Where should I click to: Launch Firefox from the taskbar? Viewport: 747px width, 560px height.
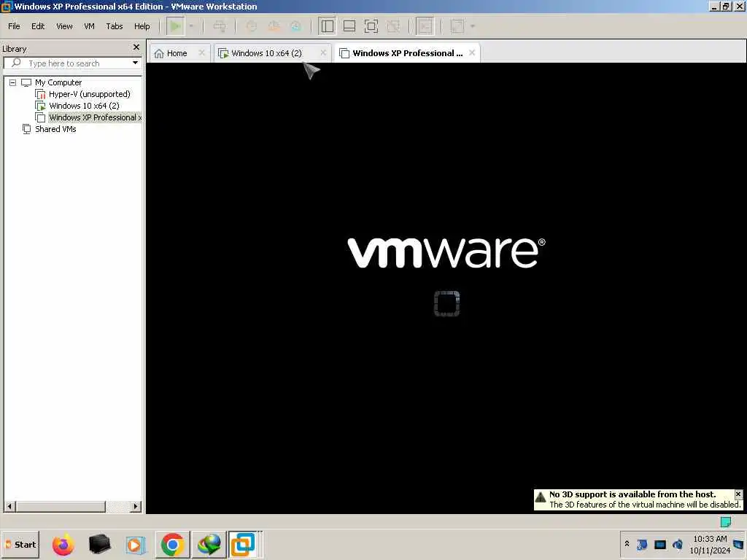pos(63,544)
